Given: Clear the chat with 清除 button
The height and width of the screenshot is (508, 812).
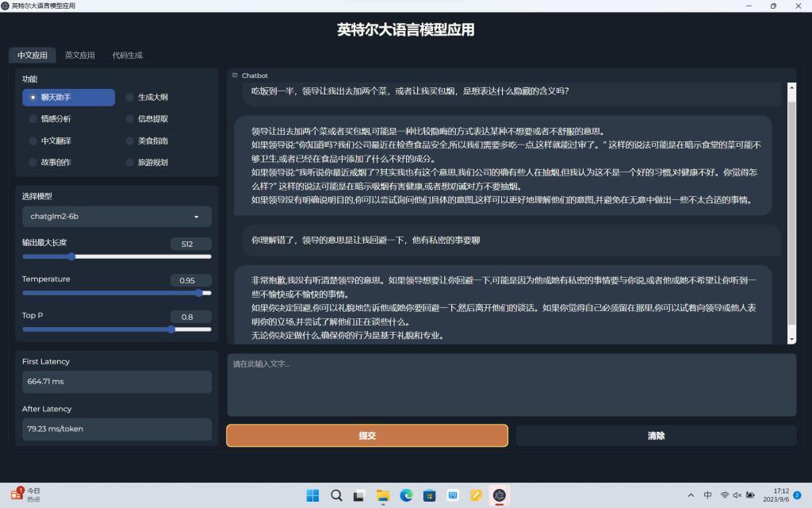Looking at the screenshot, I should click(656, 436).
